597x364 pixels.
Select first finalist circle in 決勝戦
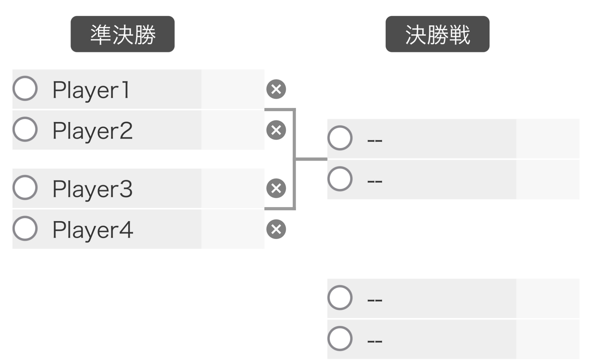(340, 138)
